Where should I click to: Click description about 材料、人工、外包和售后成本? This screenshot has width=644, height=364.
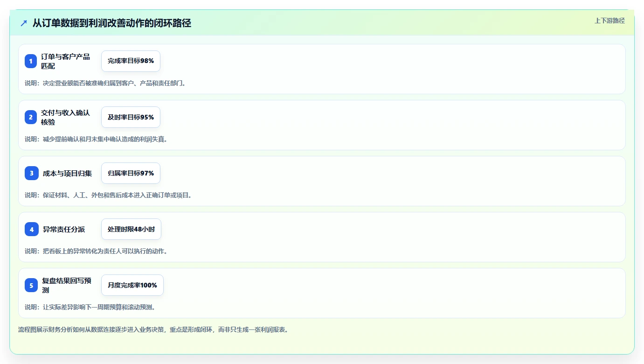coord(109,195)
